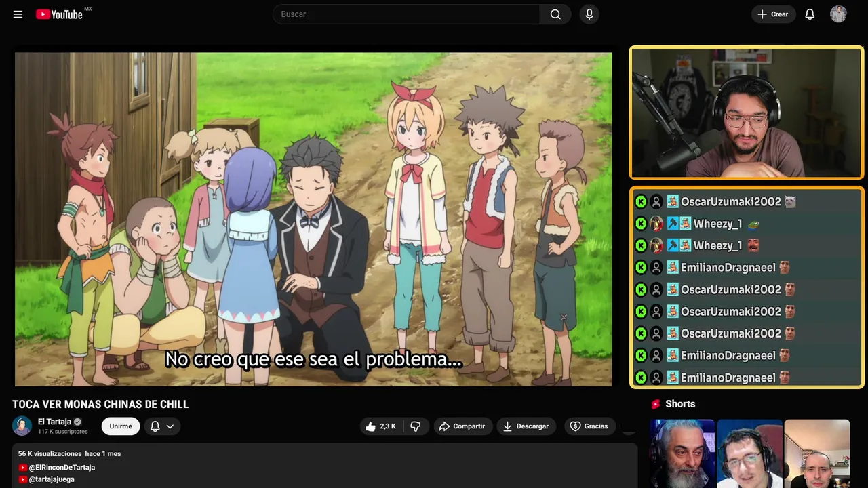Click the video title TOCA VER MONAS CHINAS
This screenshot has width=868, height=488.
100,405
